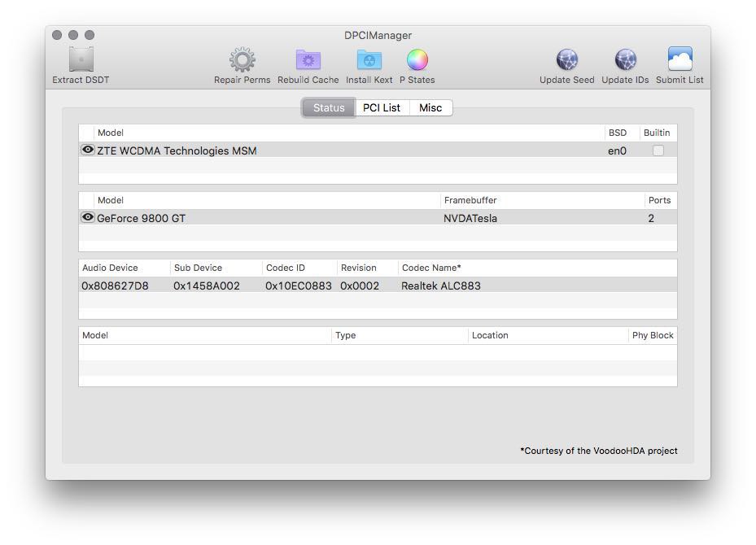Click the Submit List cloud icon
756x545 pixels.
tap(680, 59)
